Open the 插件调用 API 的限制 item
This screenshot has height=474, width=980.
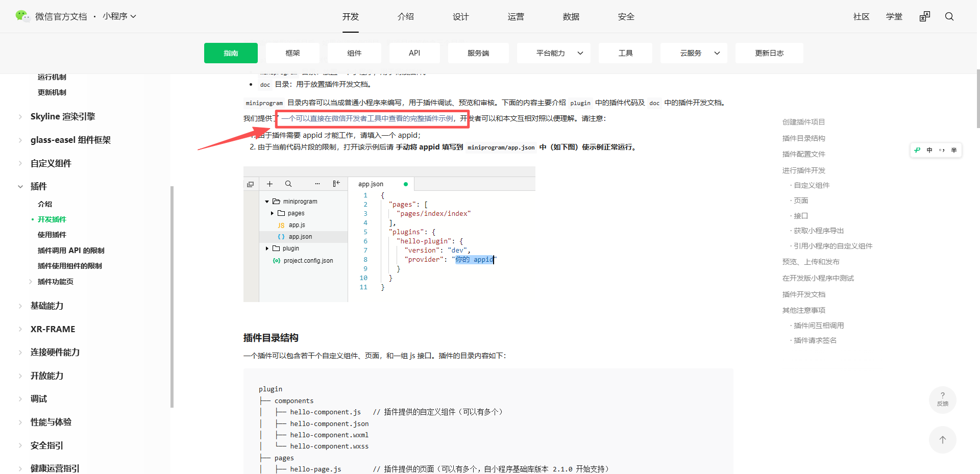click(71, 251)
